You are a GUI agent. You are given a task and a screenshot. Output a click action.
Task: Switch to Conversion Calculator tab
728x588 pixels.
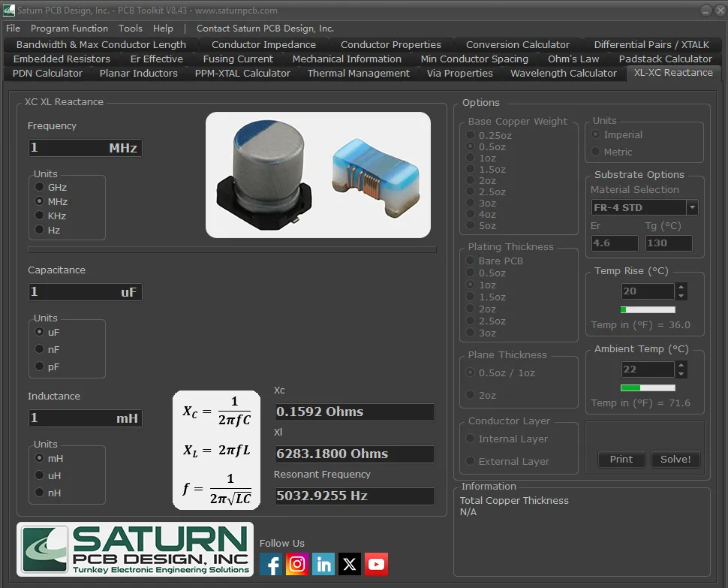[x=517, y=44]
